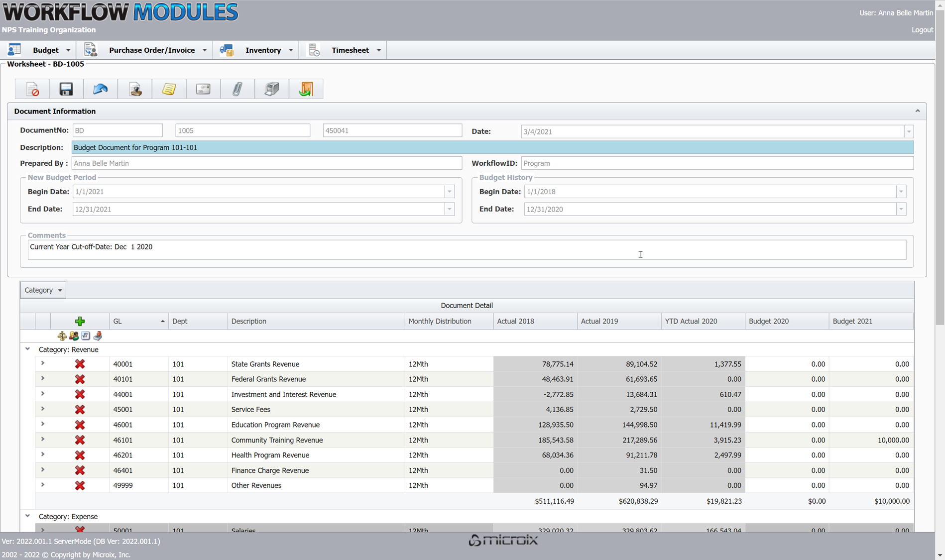Collapse the Document Information panel
945x560 pixels.
tap(917, 111)
